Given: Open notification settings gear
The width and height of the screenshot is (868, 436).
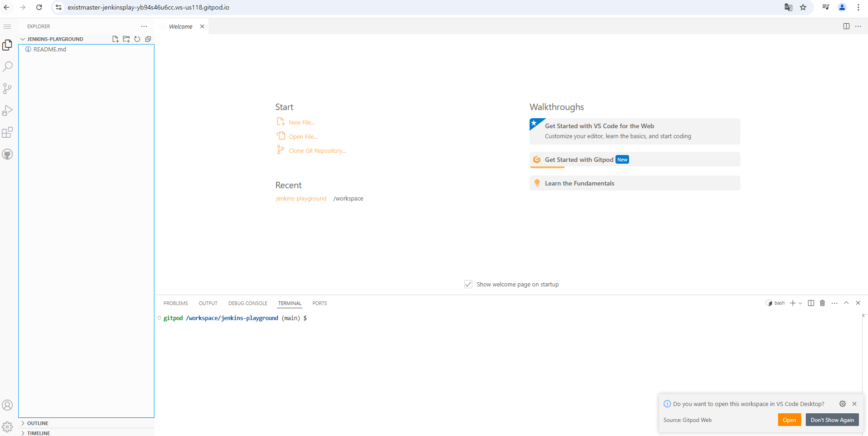Looking at the screenshot, I should [x=843, y=404].
